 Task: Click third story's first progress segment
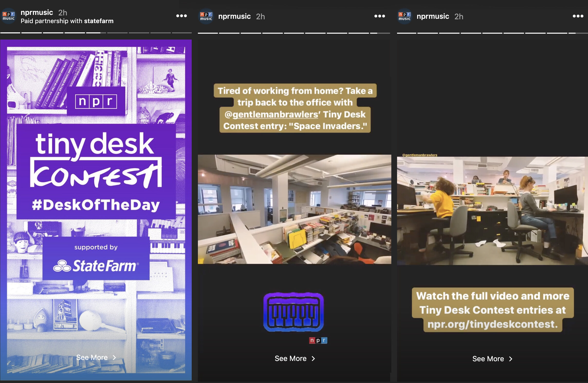[x=407, y=33]
